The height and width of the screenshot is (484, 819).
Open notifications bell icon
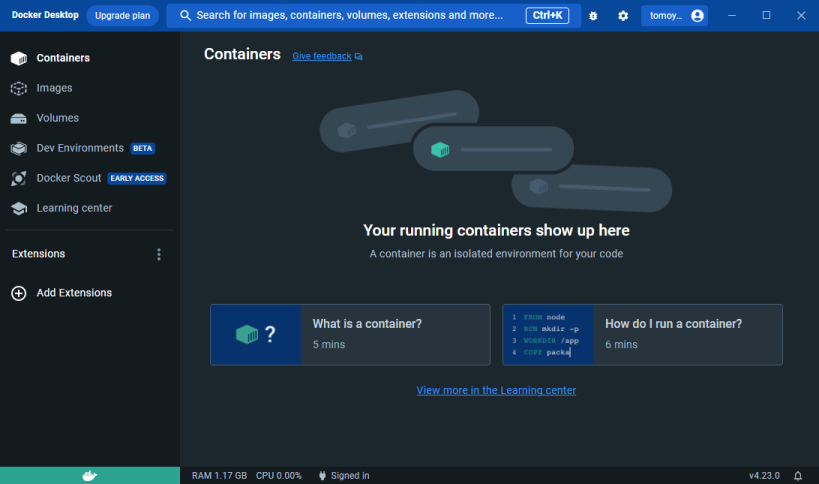coord(798,476)
